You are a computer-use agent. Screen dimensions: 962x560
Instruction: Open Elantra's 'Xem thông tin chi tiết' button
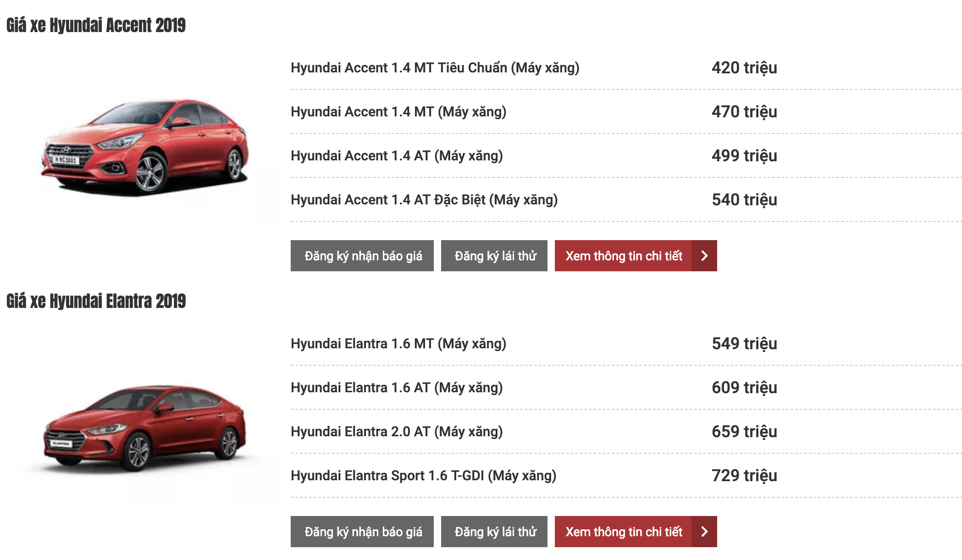(624, 532)
